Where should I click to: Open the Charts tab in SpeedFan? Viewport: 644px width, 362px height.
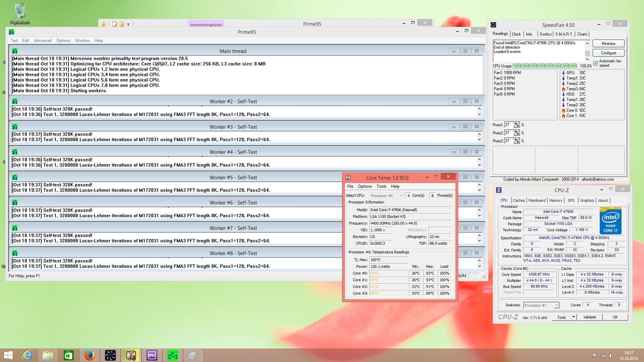pos(582,34)
